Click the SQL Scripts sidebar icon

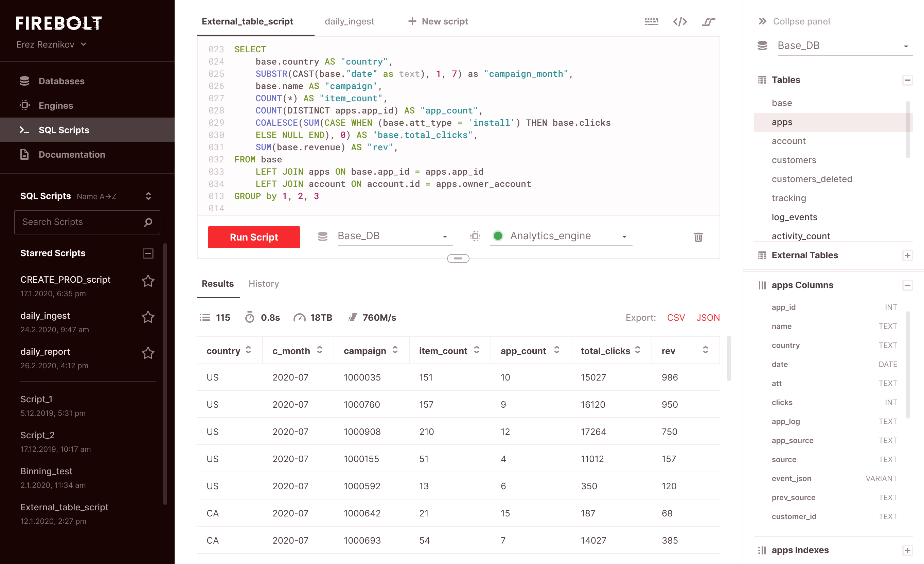(25, 130)
